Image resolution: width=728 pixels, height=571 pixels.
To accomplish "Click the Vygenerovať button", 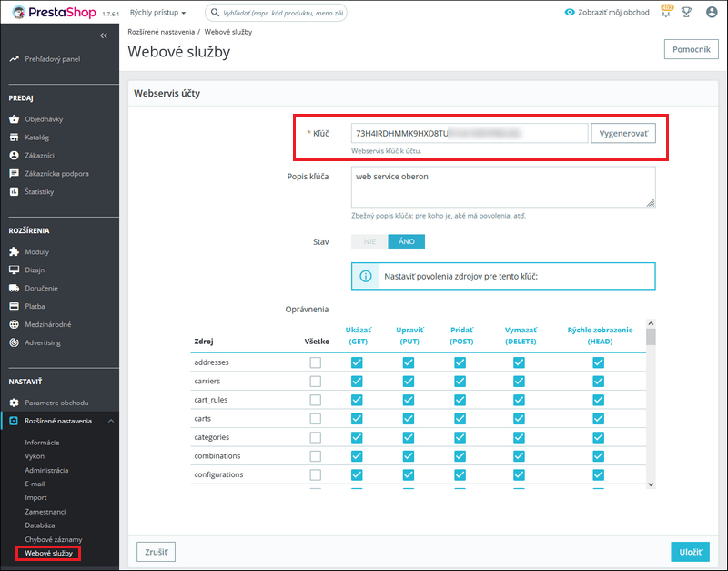I will [622, 133].
